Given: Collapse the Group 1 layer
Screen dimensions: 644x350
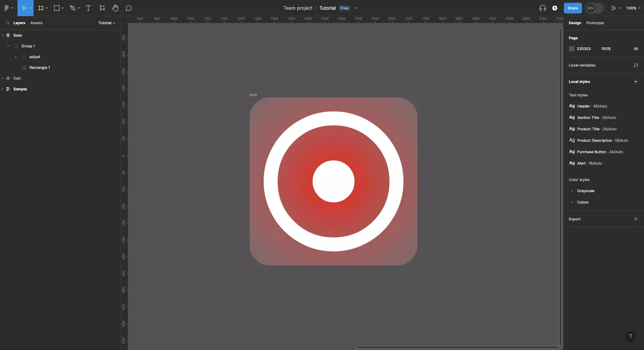Looking at the screenshot, I should pos(8,46).
